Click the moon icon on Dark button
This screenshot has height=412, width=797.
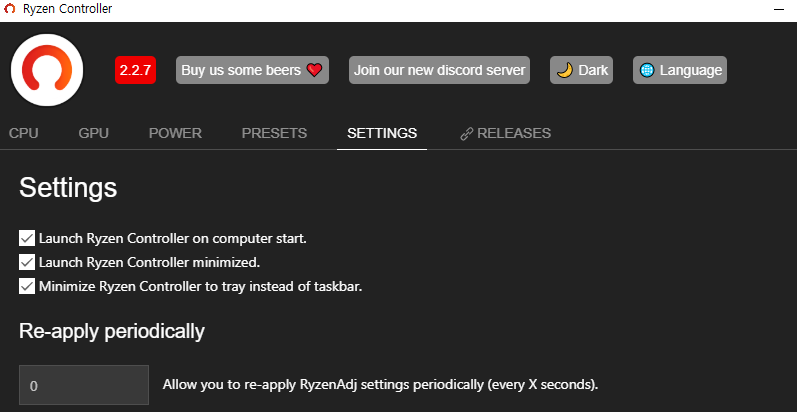(x=565, y=70)
